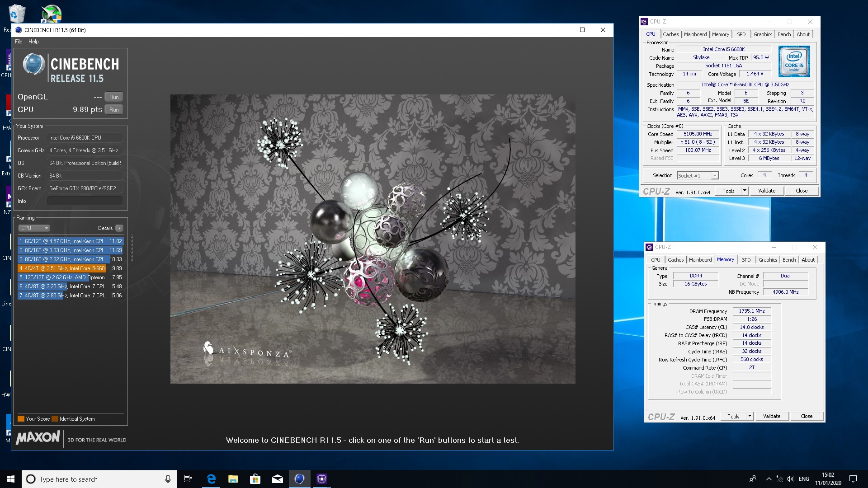Screen dimensions: 868x488
Task: Click the Info text field in Cinebench
Action: (x=85, y=201)
